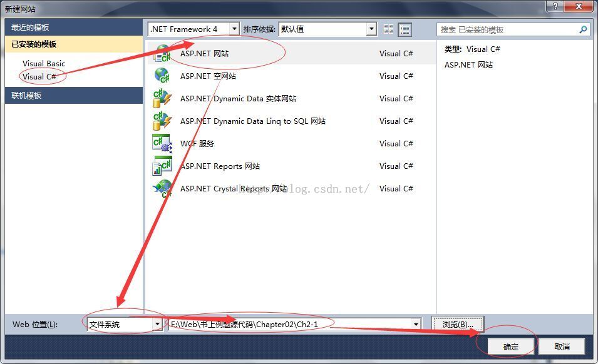The width and height of the screenshot is (598, 364).
Task: Click the WCF 服务 template icon
Action: [x=162, y=143]
